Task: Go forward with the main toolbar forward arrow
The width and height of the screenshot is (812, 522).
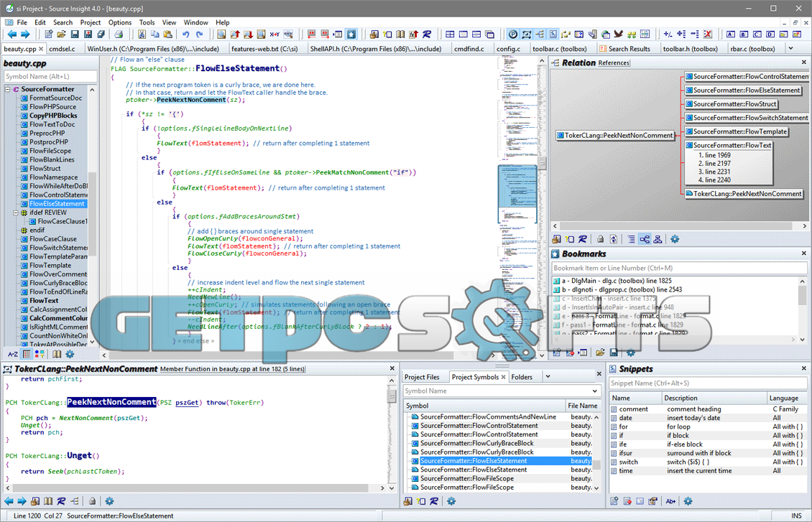Action: [x=24, y=34]
